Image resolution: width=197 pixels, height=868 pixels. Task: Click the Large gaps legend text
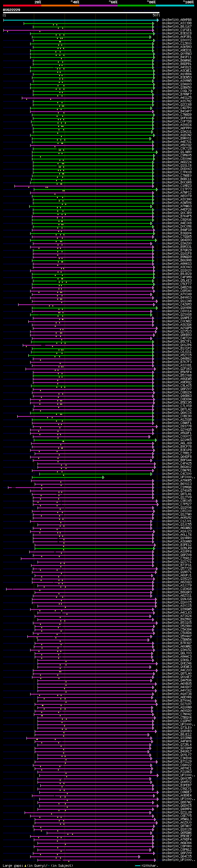(x=38, y=865)
